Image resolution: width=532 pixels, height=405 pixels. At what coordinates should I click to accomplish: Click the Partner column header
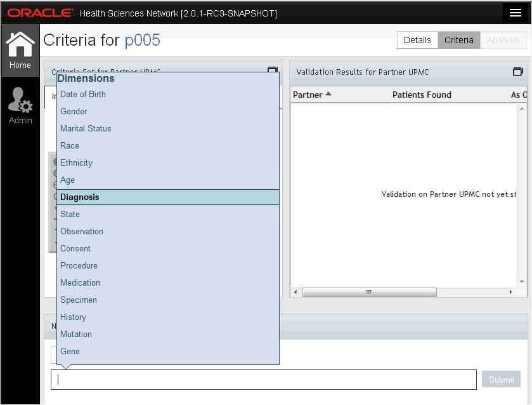point(308,95)
